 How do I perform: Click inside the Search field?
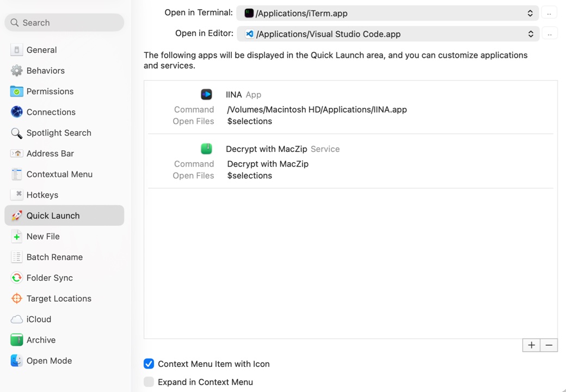click(x=64, y=22)
